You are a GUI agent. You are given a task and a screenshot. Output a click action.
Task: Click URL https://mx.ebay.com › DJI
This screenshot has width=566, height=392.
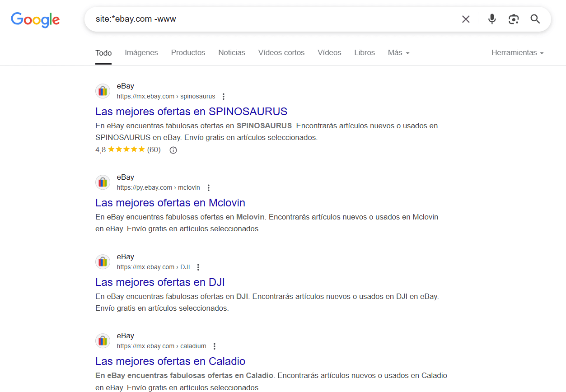coord(153,267)
